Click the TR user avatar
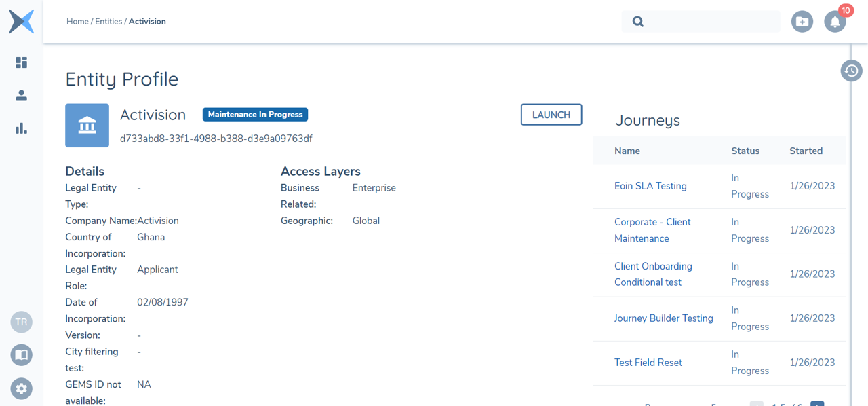Screen dimensions: 868x406 (21, 322)
